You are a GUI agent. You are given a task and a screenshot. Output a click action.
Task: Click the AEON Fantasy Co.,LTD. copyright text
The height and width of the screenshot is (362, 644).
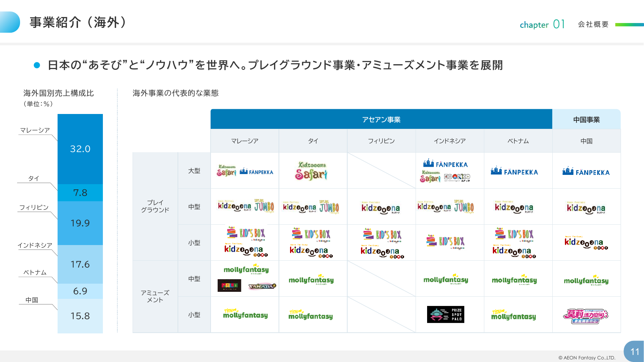587,358
